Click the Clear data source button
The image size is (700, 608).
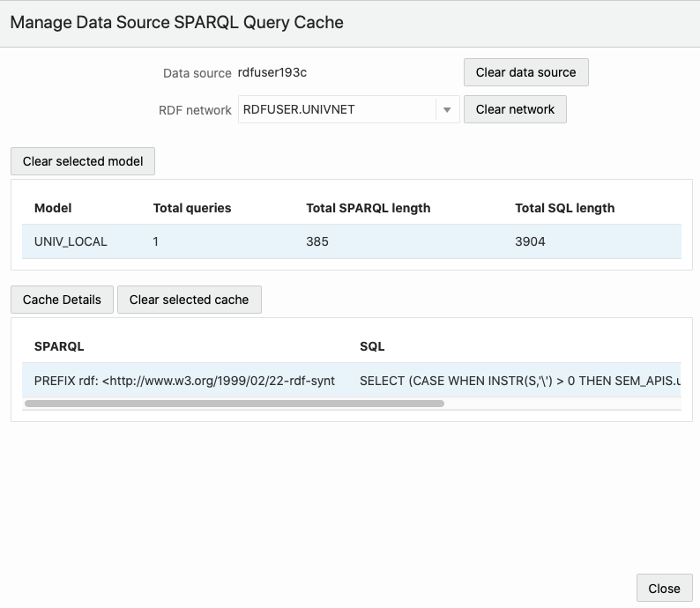(526, 72)
